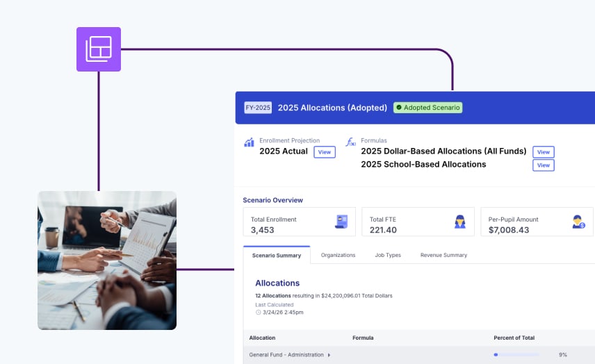Expand the General Fund - Administration row
This screenshot has height=364, width=595.
(329, 355)
